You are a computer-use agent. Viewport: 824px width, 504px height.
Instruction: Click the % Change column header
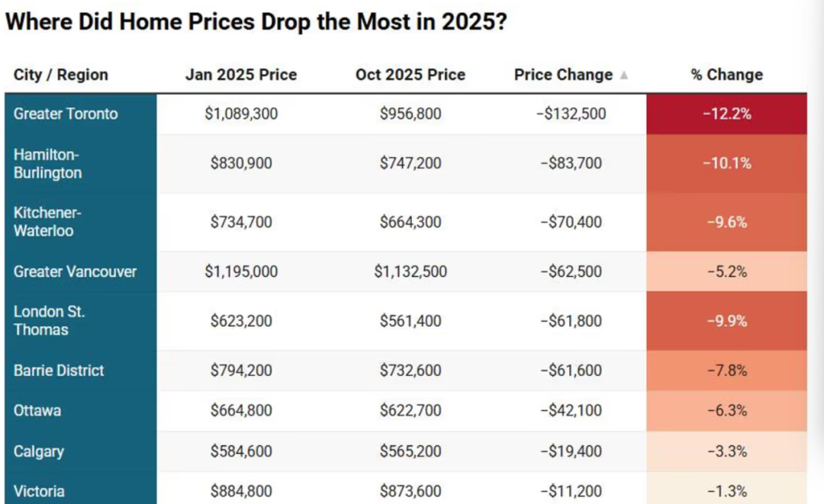(x=726, y=75)
